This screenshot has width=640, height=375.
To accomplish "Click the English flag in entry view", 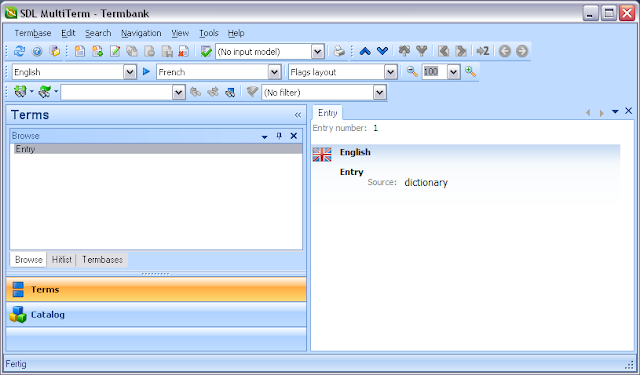I will pos(322,155).
